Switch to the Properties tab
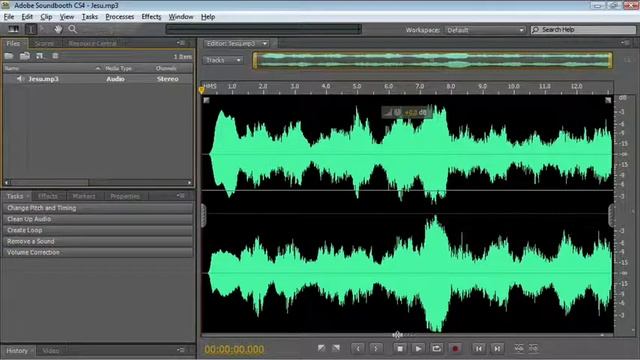 pos(125,196)
